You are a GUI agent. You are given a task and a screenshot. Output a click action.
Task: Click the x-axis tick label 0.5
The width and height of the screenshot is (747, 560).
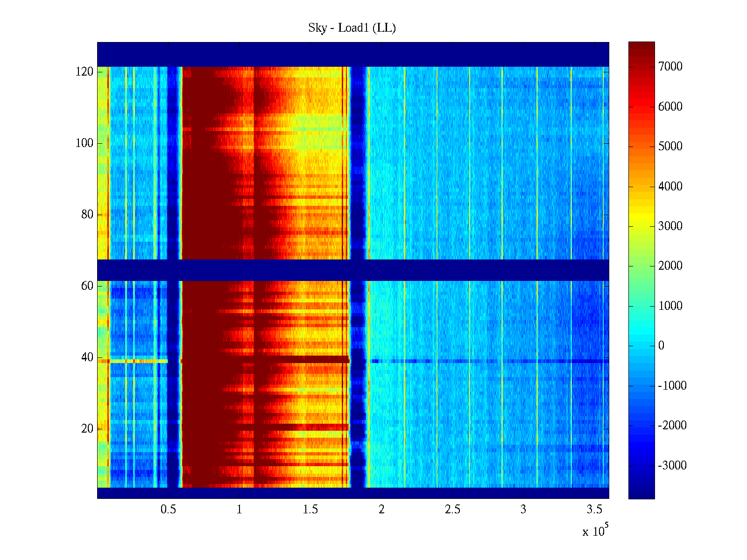(x=168, y=509)
